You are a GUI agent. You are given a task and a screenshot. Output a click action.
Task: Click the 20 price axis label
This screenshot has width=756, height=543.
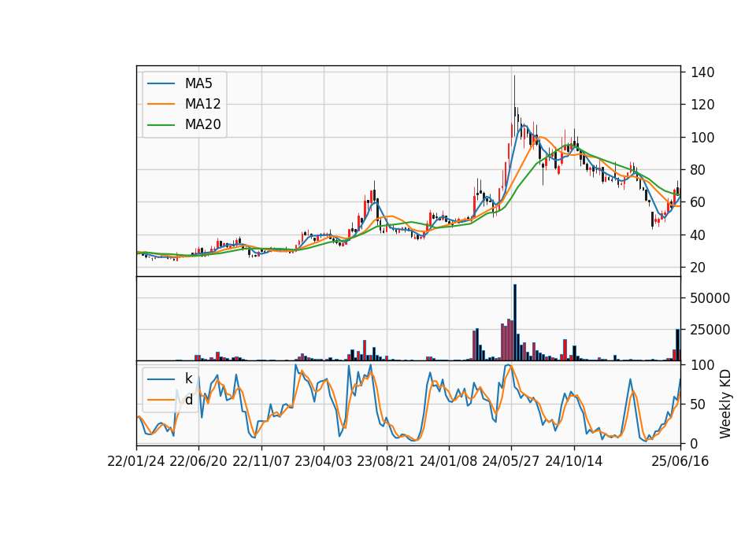coord(699,268)
